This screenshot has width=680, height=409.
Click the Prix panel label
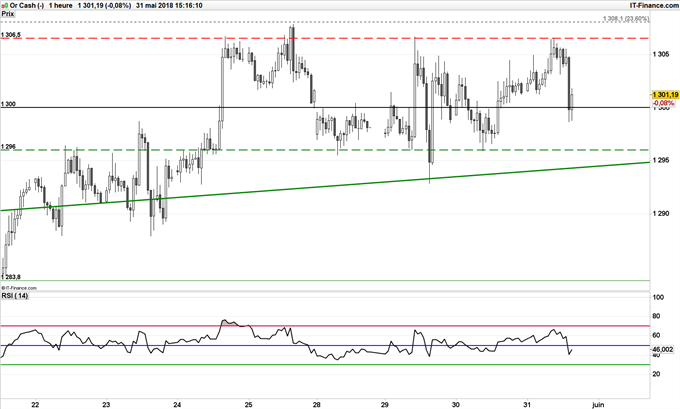(x=8, y=14)
